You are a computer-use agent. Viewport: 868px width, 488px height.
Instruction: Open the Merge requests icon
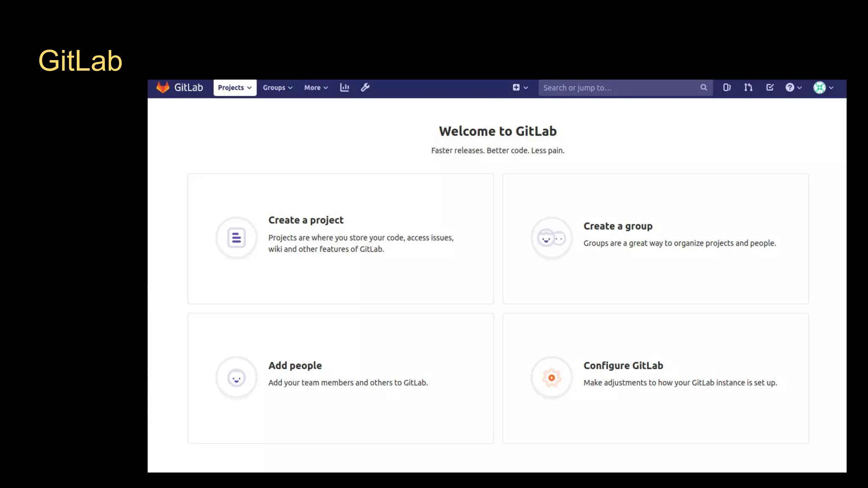coord(748,87)
